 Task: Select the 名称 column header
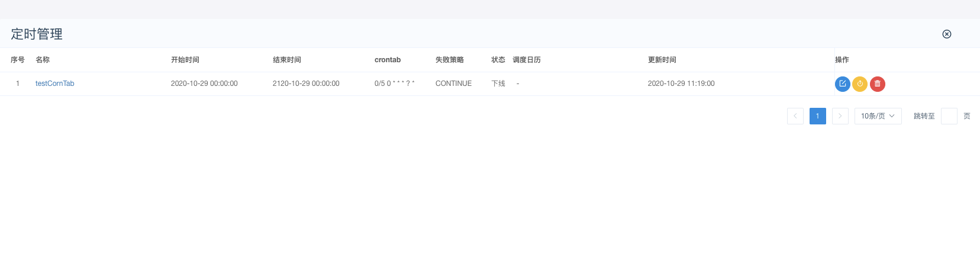pyautogui.click(x=43, y=60)
